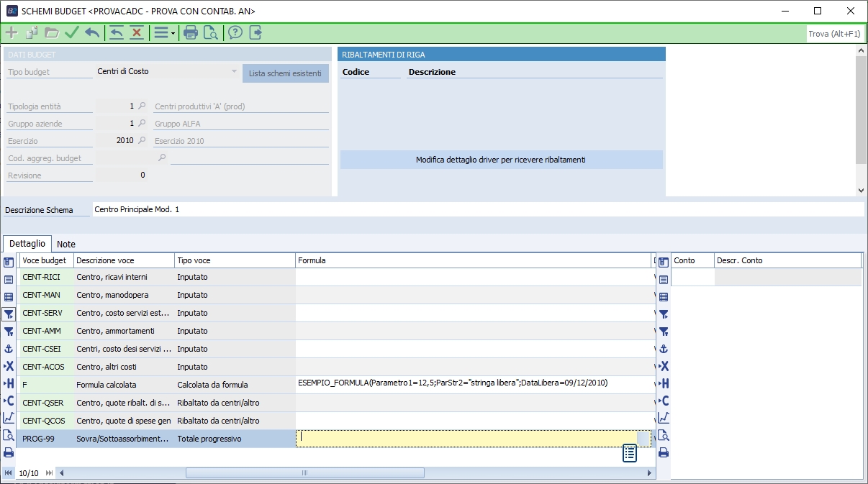Image resolution: width=868 pixels, height=484 pixels.
Task: Click the New record plus icon
Action: [12, 32]
